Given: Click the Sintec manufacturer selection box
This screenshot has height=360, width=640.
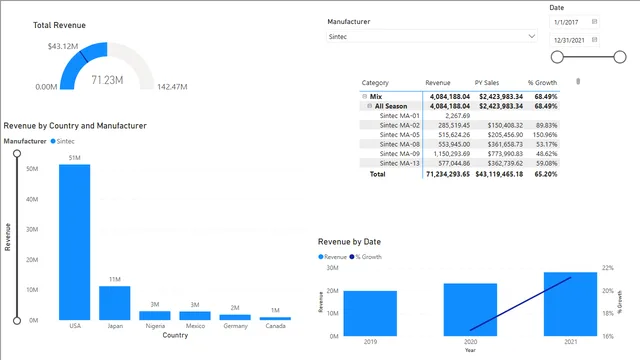Looking at the screenshot, I should click(x=431, y=36).
